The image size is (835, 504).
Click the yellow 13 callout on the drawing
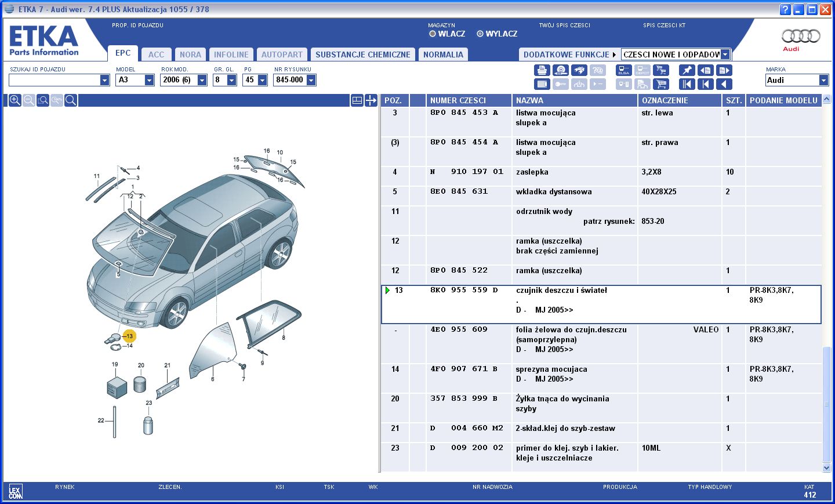[129, 336]
